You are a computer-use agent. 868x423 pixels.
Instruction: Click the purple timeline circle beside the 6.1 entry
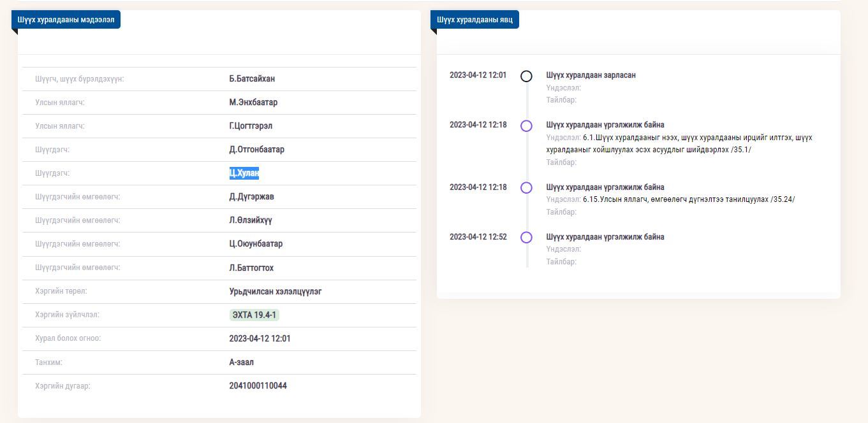(526, 126)
